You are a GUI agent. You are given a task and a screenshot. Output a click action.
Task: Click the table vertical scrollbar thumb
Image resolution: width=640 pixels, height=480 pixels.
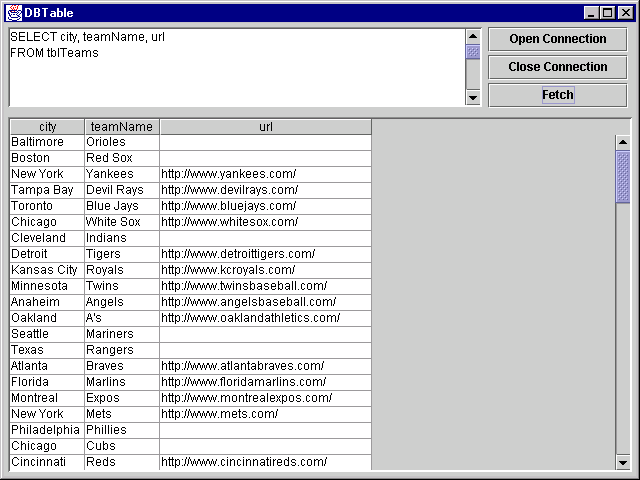point(622,177)
